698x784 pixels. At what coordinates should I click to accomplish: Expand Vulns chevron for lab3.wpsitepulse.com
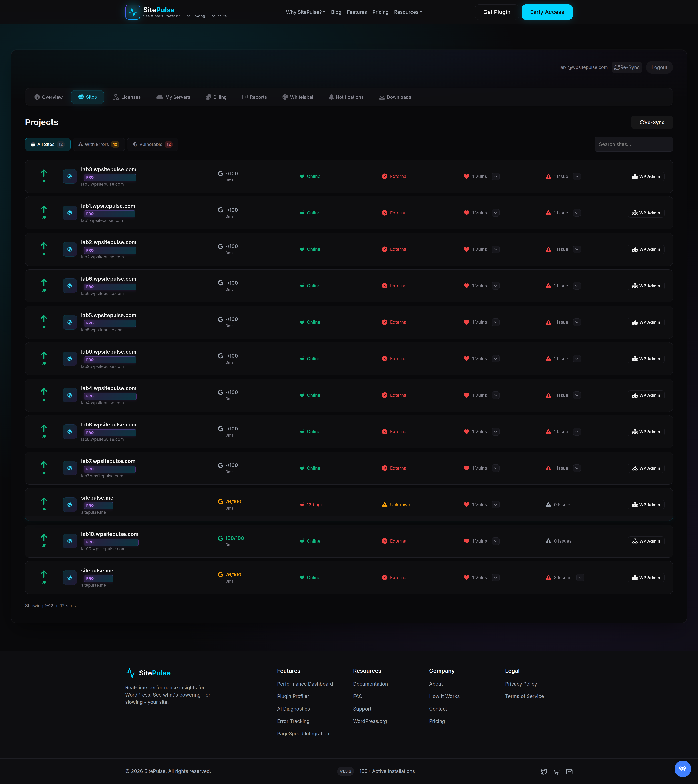496,177
